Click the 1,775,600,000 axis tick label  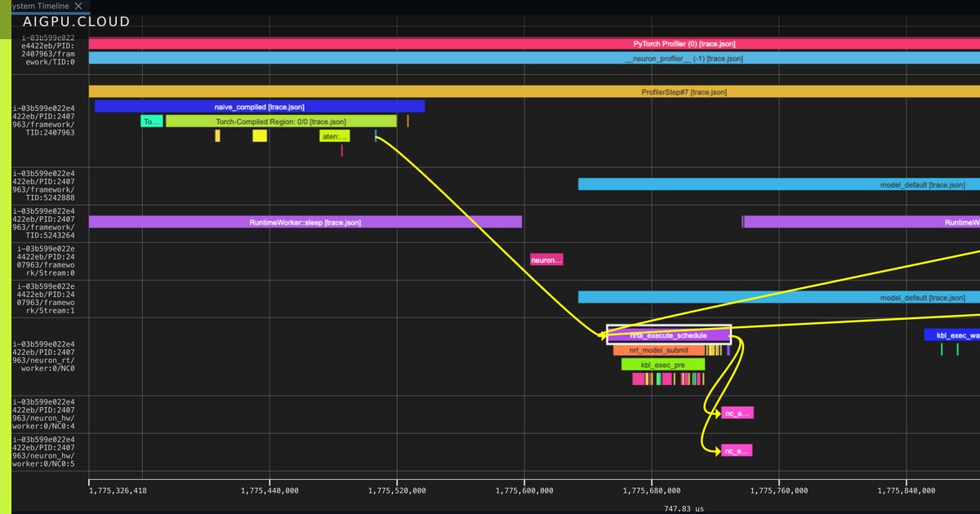click(524, 490)
